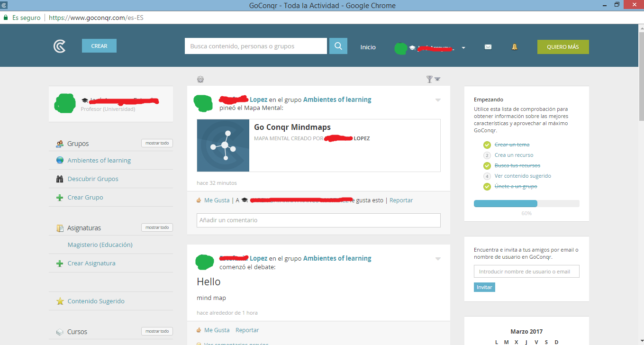Click the thumbs-up icon on the Hello debate post
644x345 pixels.
click(199, 330)
